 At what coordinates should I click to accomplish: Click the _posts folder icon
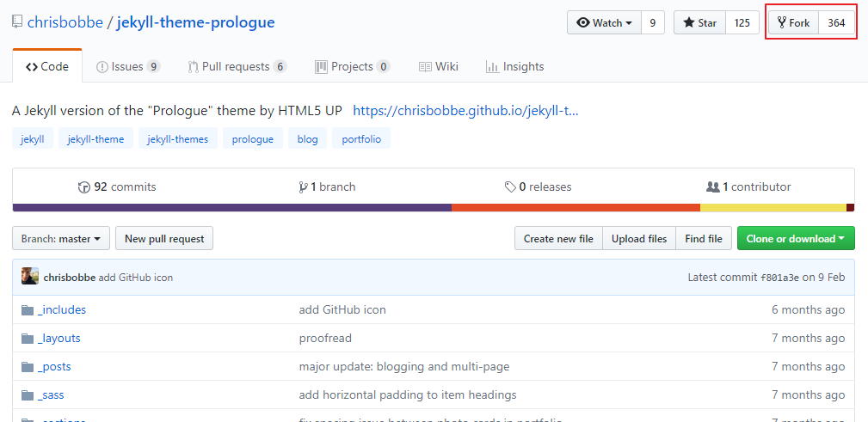click(x=28, y=366)
